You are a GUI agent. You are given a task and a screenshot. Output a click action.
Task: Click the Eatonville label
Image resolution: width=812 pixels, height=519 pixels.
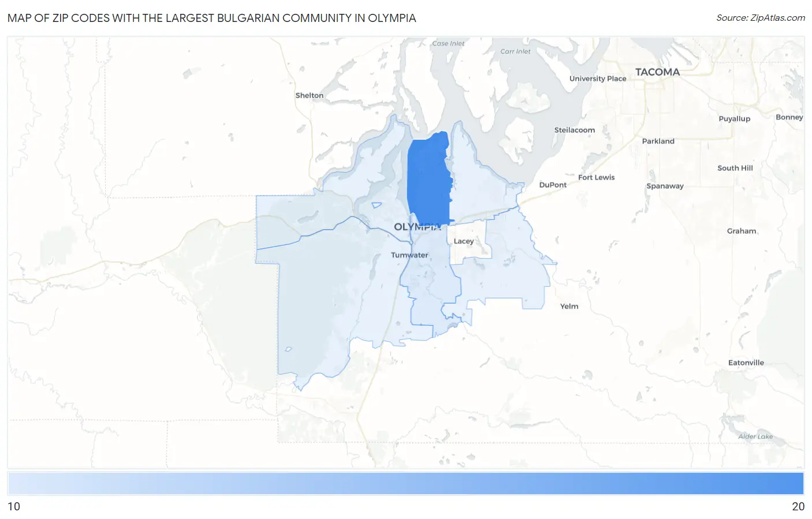point(746,363)
